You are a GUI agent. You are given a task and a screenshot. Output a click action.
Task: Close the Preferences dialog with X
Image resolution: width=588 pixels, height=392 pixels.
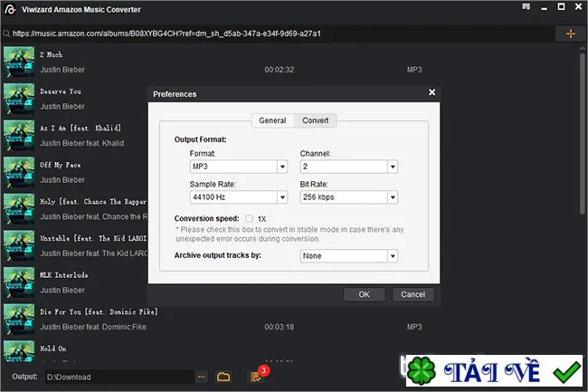click(x=432, y=92)
